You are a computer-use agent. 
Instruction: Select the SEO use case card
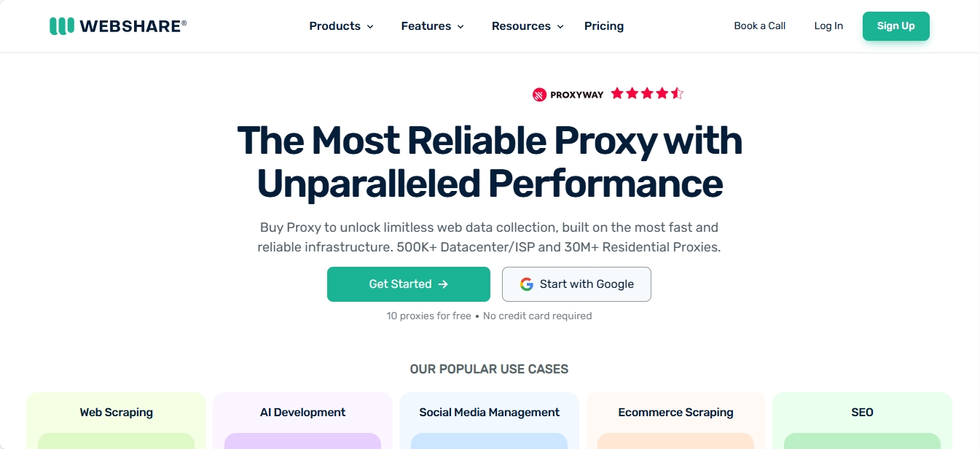click(863, 421)
